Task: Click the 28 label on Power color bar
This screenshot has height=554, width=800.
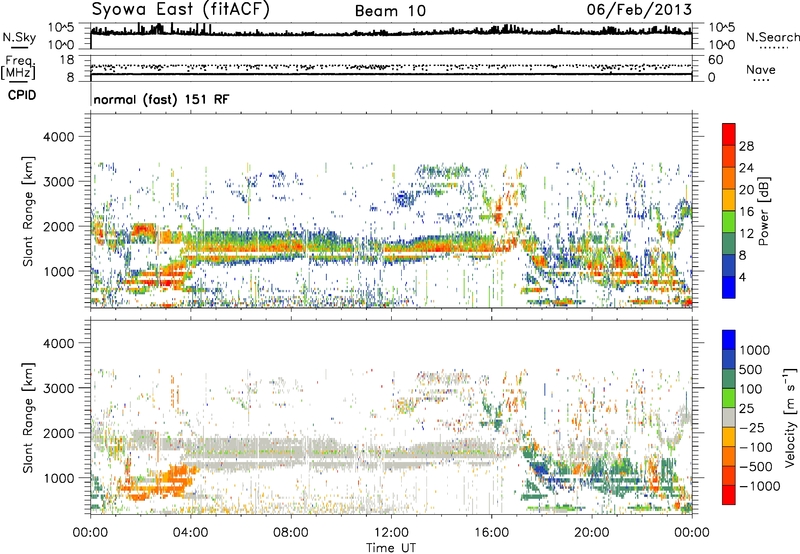Action: point(746,146)
